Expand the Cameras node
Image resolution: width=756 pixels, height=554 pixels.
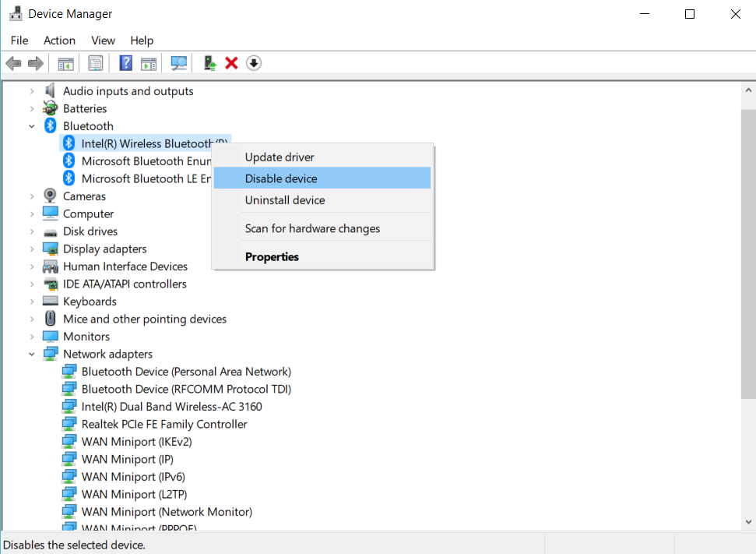coord(32,196)
